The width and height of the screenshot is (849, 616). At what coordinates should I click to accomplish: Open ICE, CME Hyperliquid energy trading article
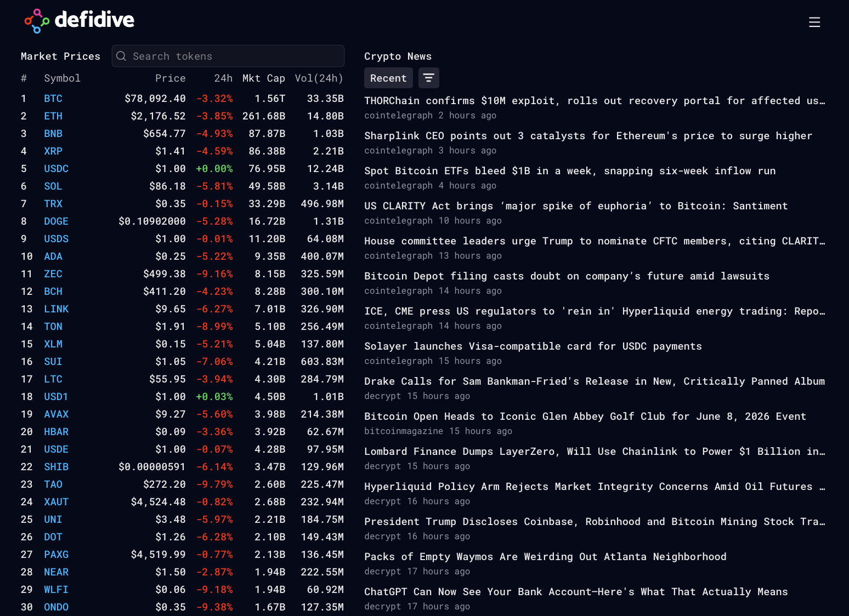[595, 311]
